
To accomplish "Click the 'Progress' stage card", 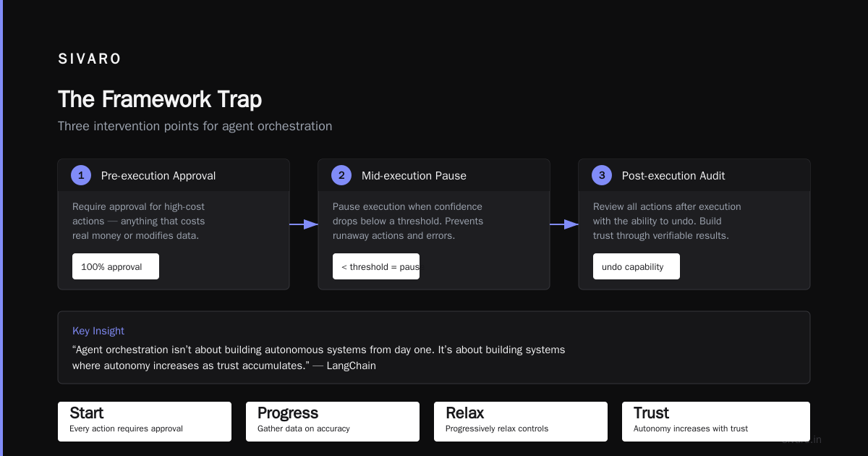I will (x=333, y=421).
